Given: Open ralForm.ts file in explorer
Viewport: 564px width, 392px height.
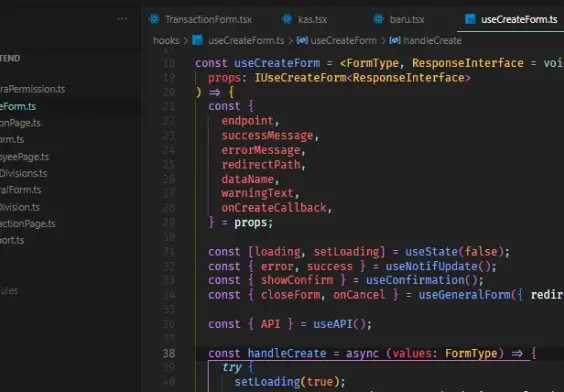Looking at the screenshot, I should tap(21, 190).
